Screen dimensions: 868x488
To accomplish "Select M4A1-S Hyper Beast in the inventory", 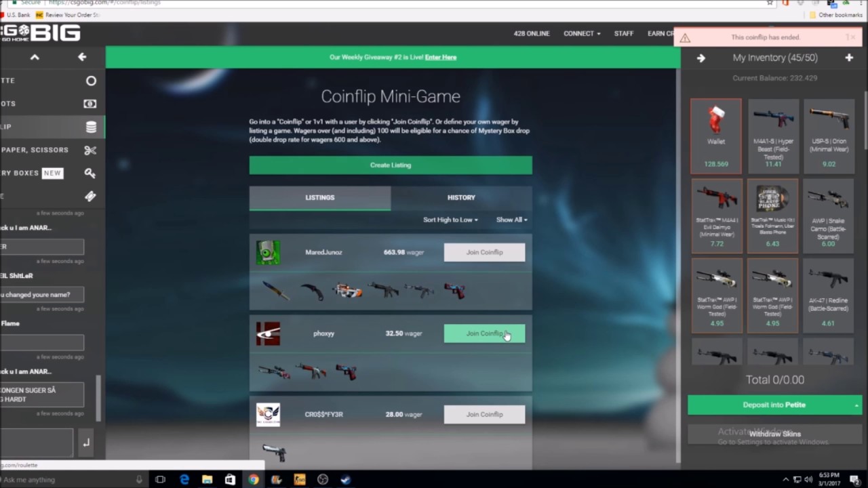I will pyautogui.click(x=773, y=136).
